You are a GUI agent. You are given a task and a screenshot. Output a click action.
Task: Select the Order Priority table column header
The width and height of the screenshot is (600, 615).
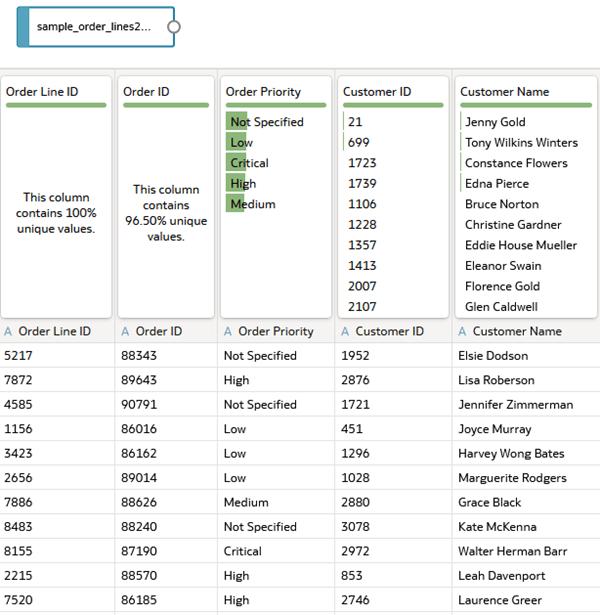tap(276, 331)
